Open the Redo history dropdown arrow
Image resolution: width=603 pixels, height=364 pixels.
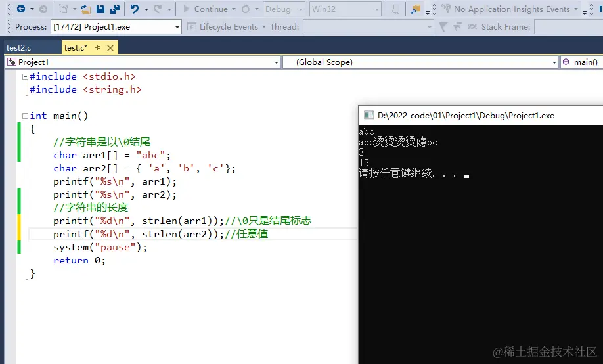pyautogui.click(x=169, y=9)
